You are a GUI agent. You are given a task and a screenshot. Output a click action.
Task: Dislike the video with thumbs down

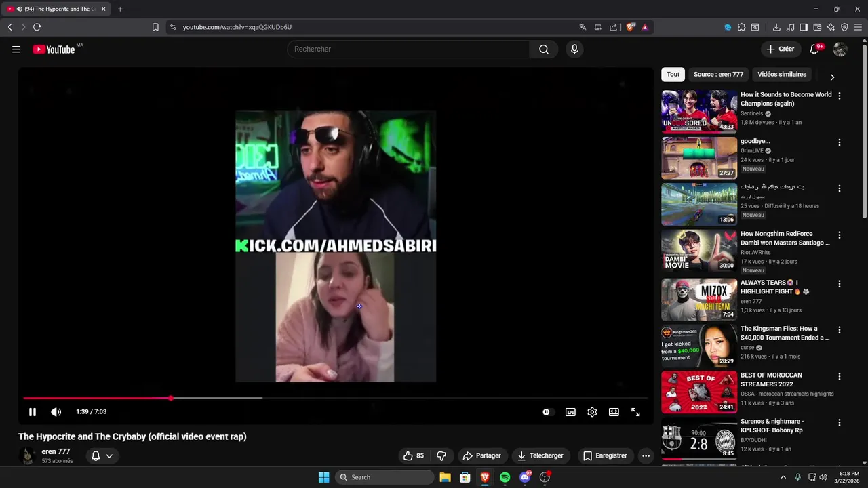click(x=441, y=455)
